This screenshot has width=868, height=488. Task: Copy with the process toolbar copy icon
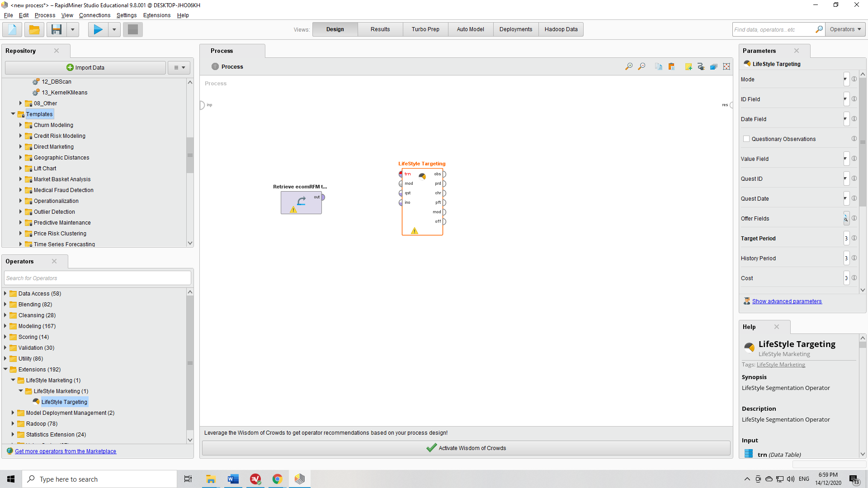click(x=659, y=66)
